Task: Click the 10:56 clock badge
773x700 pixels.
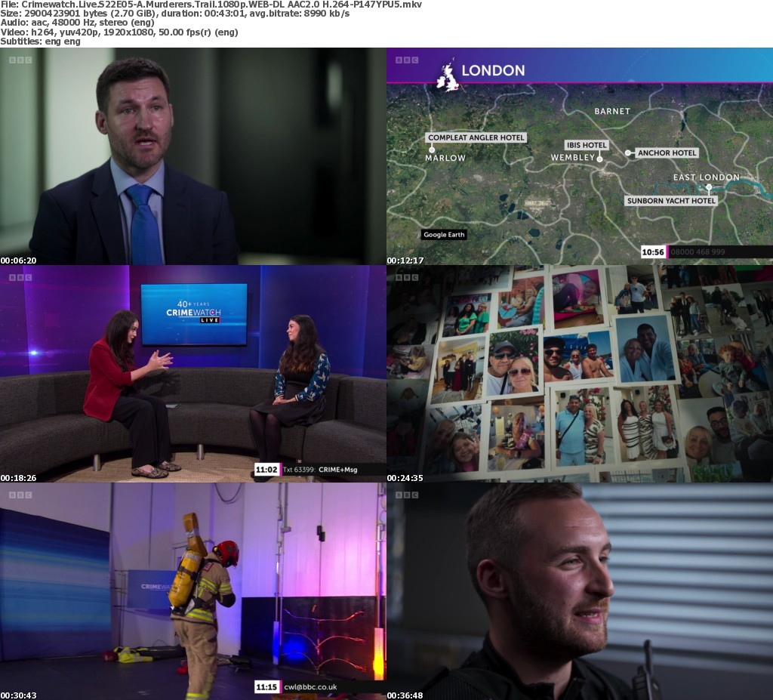Action: pos(653,252)
